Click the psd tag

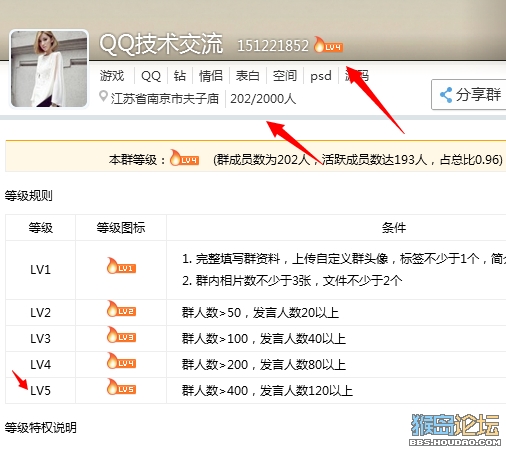click(x=321, y=76)
